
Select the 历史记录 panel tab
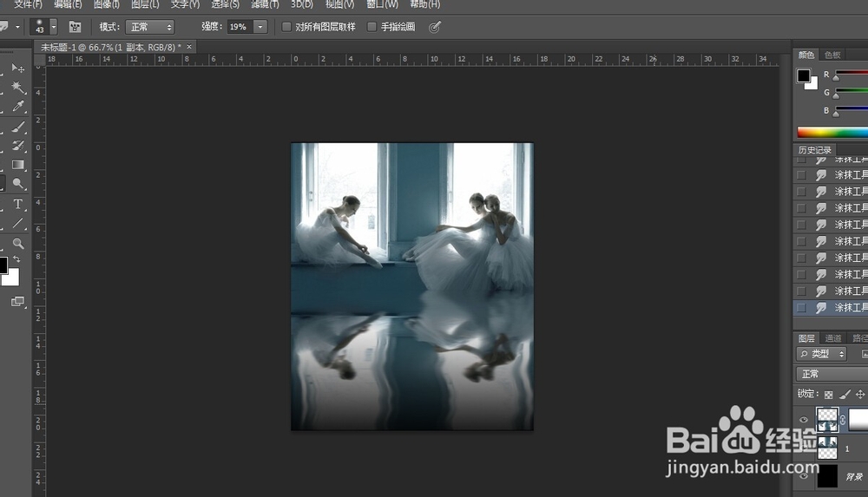pyautogui.click(x=815, y=150)
